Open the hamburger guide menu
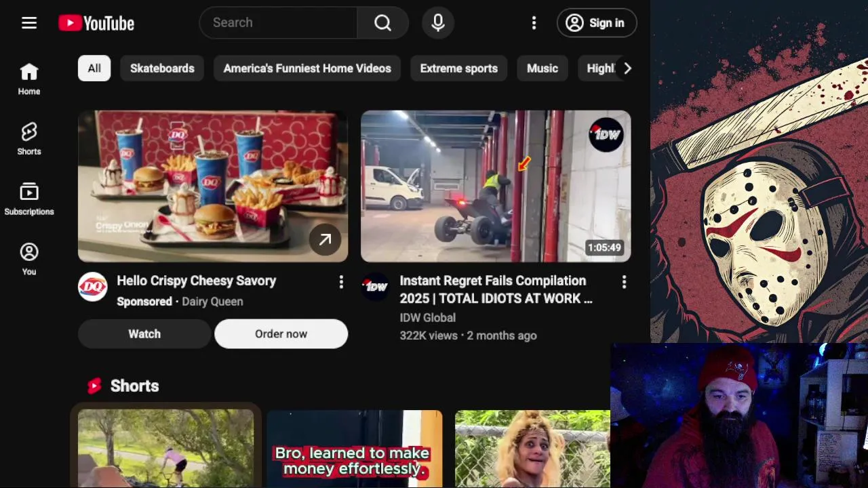 tap(29, 23)
